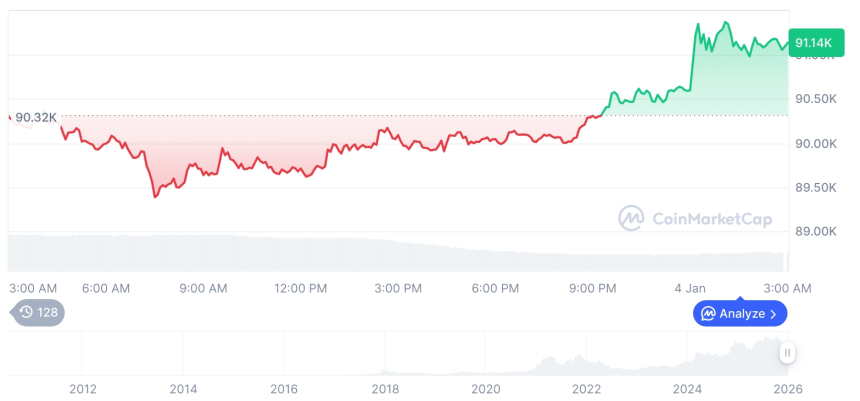This screenshot has width=860, height=401.
Task: Jump to 2024 on the overview timeline
Action: [687, 388]
